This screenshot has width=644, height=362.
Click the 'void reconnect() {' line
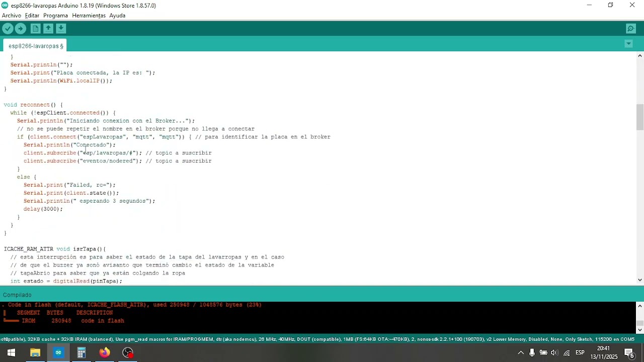click(33, 105)
